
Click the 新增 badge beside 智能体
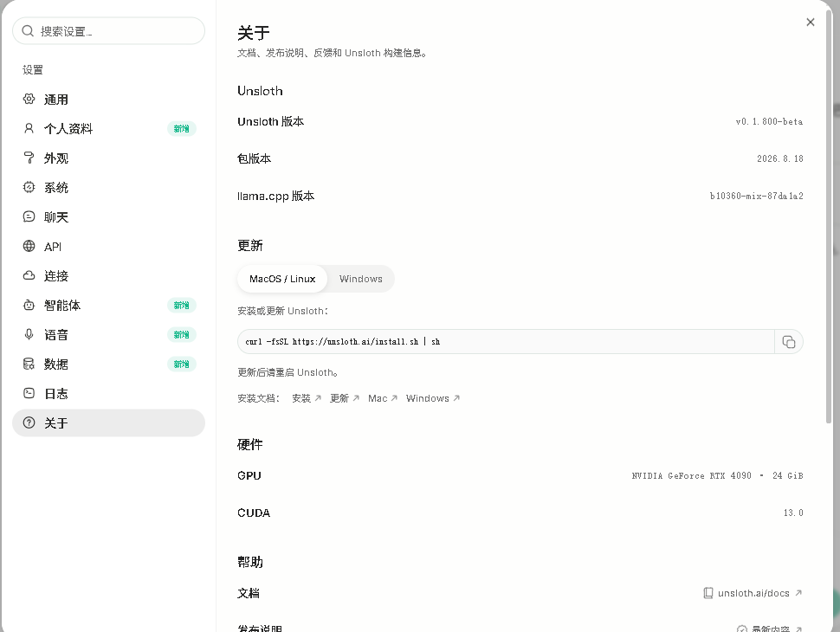[182, 306]
